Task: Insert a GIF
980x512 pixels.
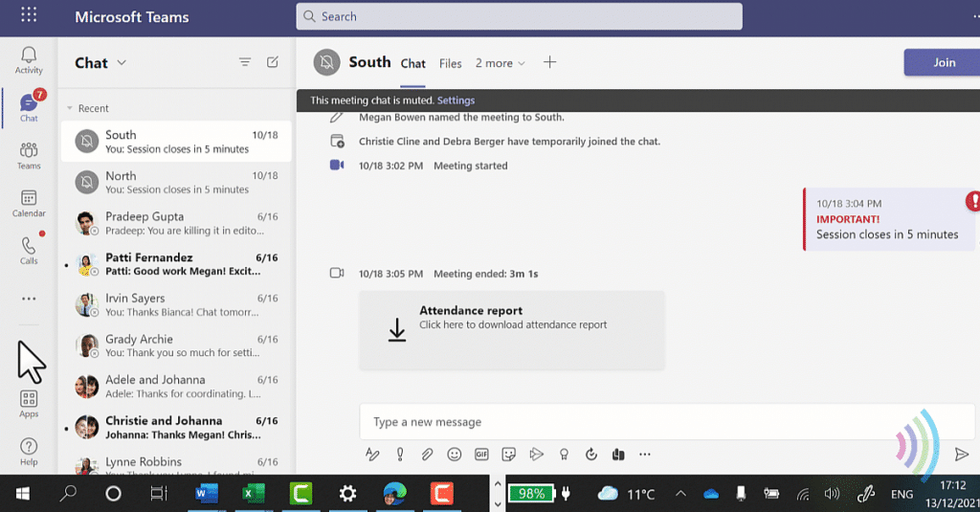Action: 481,455
